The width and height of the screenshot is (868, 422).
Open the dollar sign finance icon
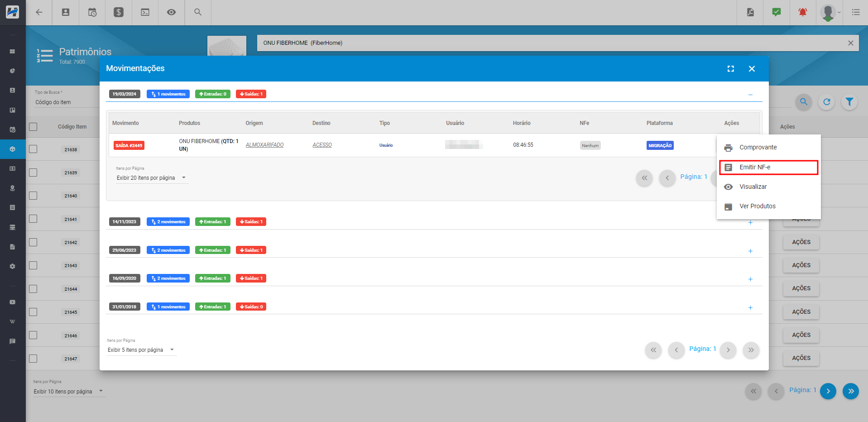point(119,12)
